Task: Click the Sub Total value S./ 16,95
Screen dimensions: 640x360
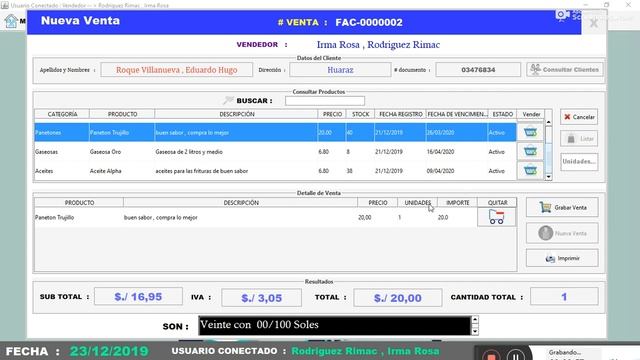Action: 138,297
